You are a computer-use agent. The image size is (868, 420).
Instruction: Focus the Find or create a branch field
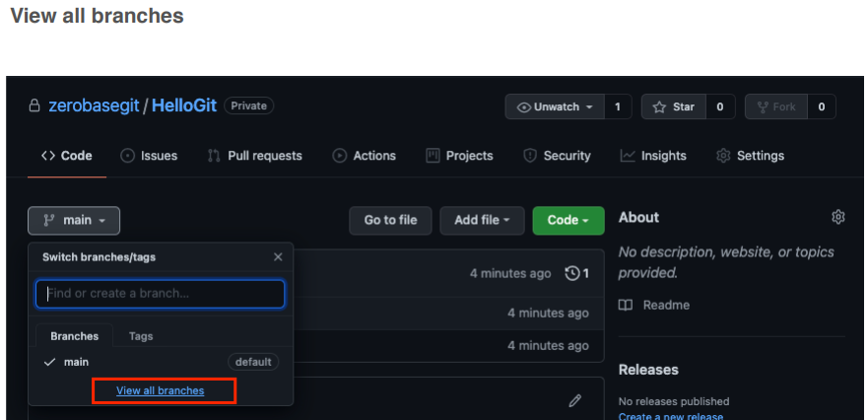coord(160,294)
